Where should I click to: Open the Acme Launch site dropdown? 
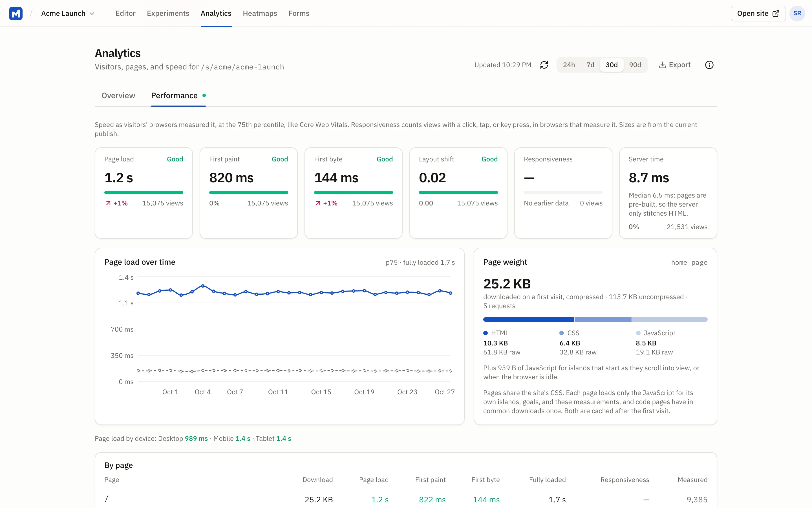tap(68, 14)
